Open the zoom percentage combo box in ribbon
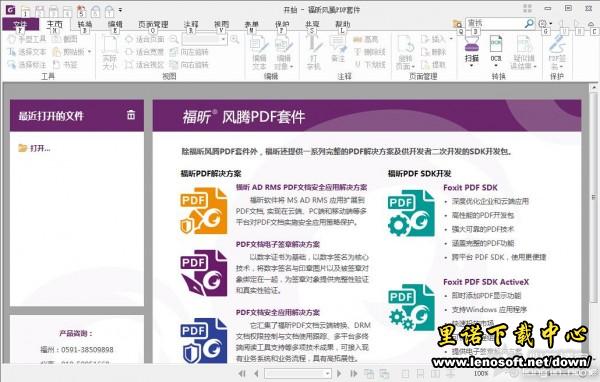Viewport: 600px width, 382px height. (204, 39)
